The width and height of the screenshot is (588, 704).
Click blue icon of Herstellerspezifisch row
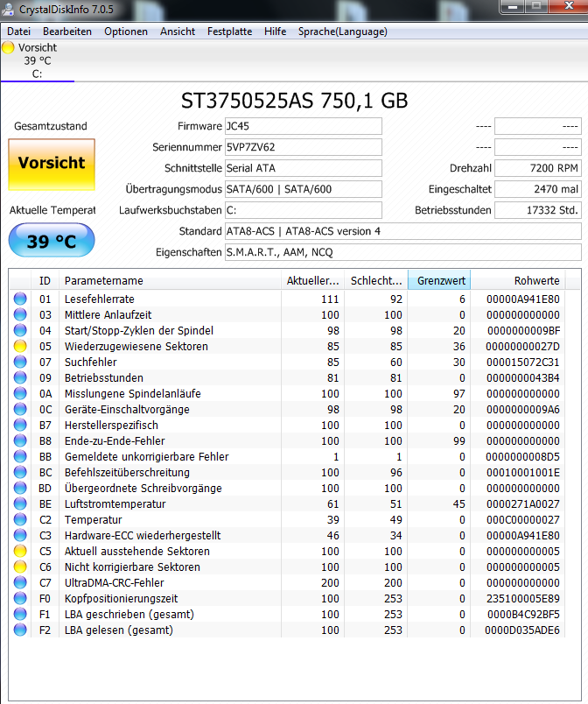[x=20, y=425]
